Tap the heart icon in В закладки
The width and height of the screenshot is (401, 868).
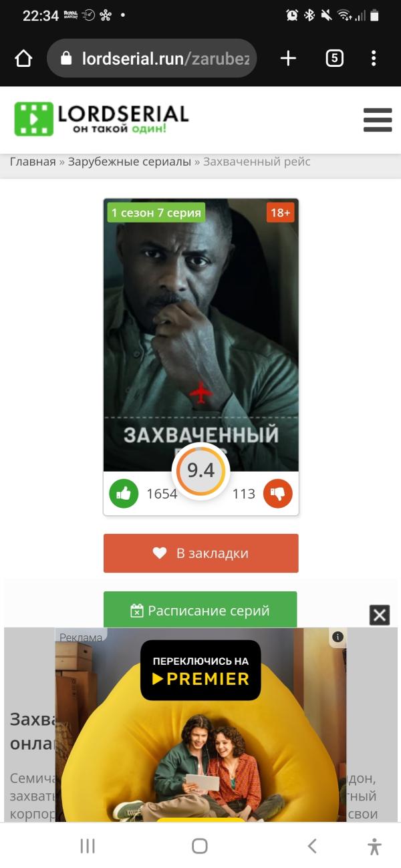coord(159,553)
